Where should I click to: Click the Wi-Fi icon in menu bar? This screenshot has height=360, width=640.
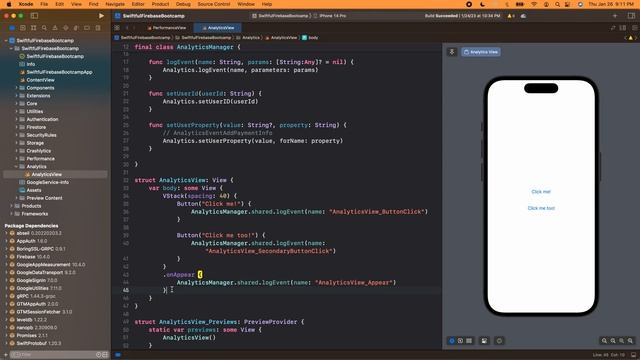click(534, 4)
